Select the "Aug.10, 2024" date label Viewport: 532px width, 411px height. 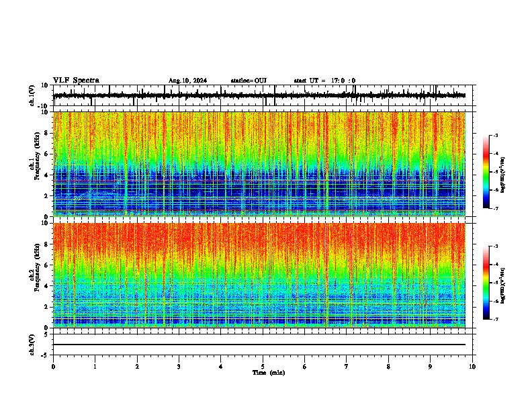pyautogui.click(x=187, y=81)
